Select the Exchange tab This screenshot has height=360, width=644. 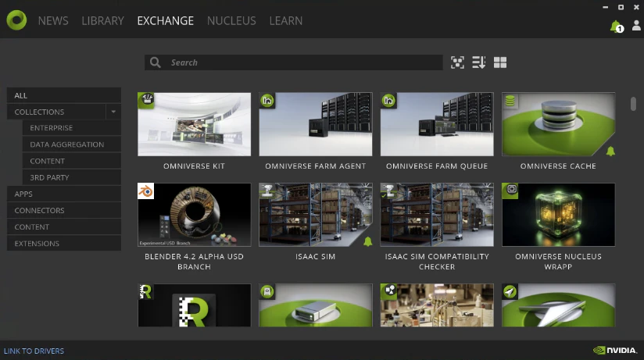point(165,20)
